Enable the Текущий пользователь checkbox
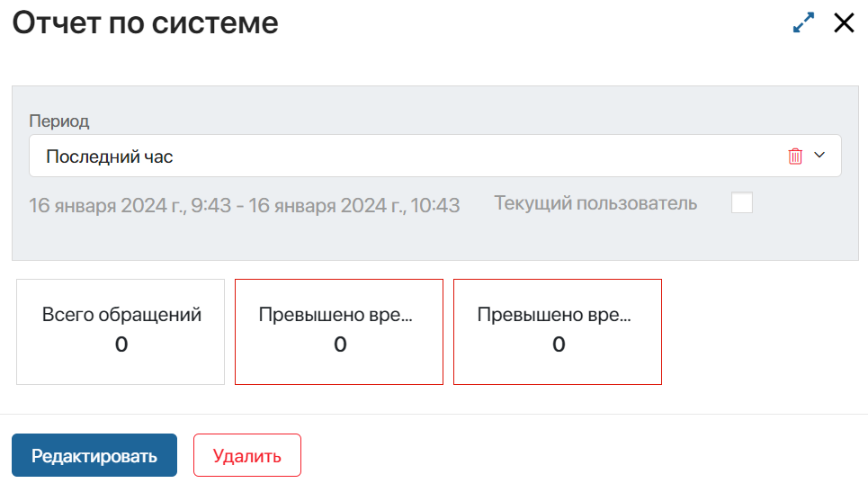The height and width of the screenshot is (492, 868). pos(742,202)
